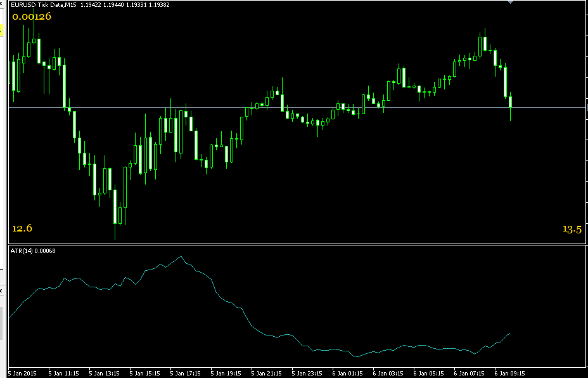Image resolution: width=588 pixels, height=378 pixels.
Task: Click the 5 Jan 21:15 time label
Action: pos(266,374)
